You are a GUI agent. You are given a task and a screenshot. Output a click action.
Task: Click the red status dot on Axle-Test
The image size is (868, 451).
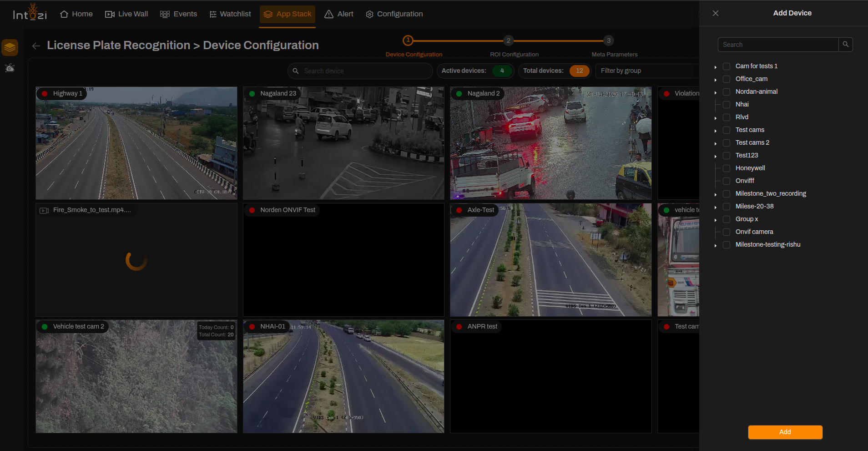click(459, 210)
